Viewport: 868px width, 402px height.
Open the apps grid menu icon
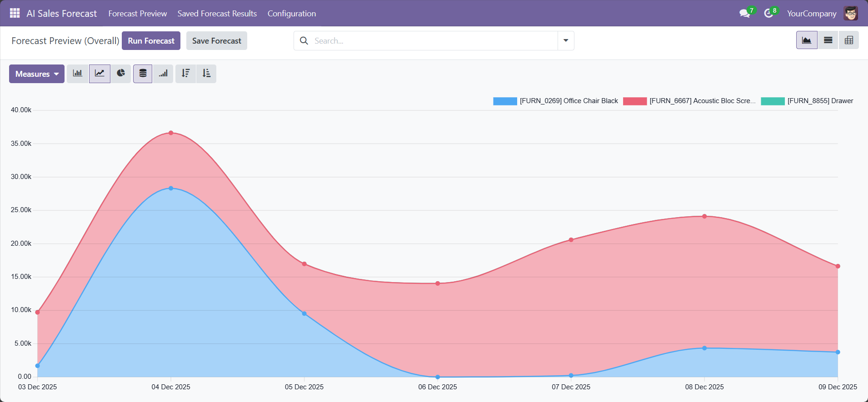click(x=15, y=13)
